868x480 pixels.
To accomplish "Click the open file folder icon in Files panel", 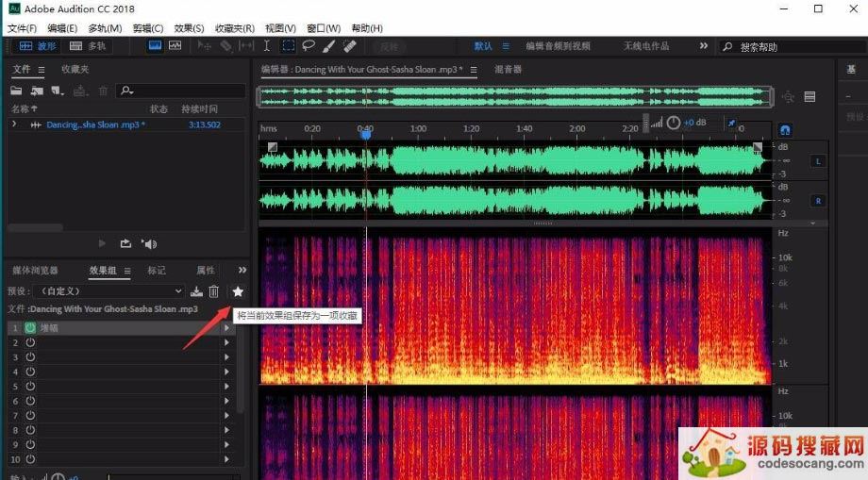I will point(16,91).
